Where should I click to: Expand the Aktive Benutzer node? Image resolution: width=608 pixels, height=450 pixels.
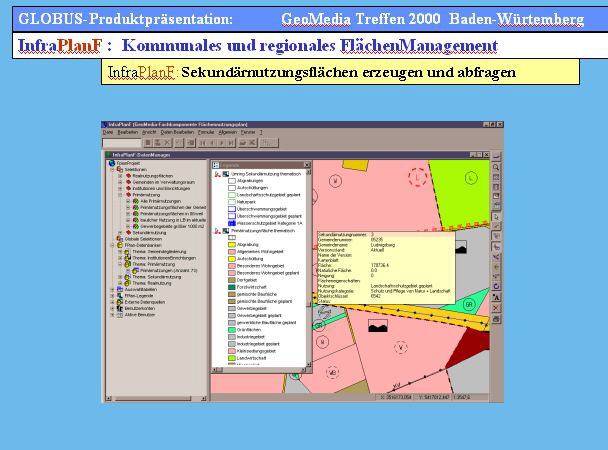pyautogui.click(x=112, y=315)
